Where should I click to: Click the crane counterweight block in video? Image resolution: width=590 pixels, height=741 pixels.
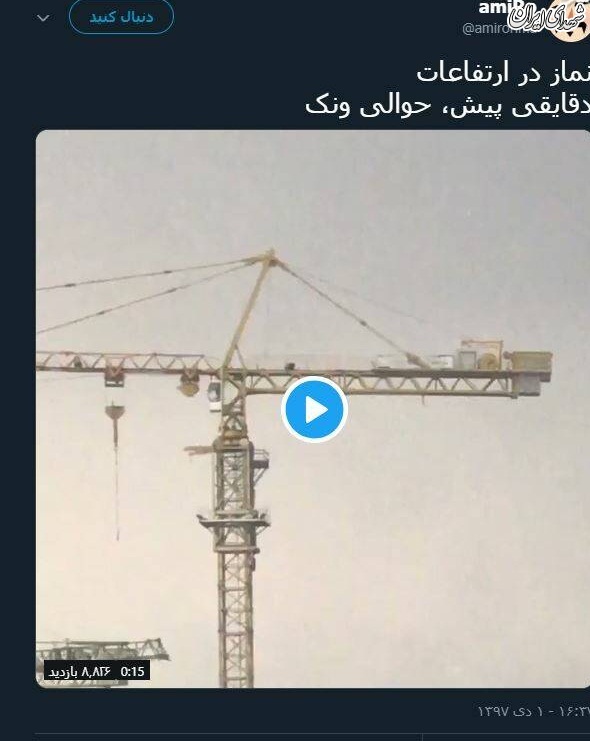click(531, 360)
